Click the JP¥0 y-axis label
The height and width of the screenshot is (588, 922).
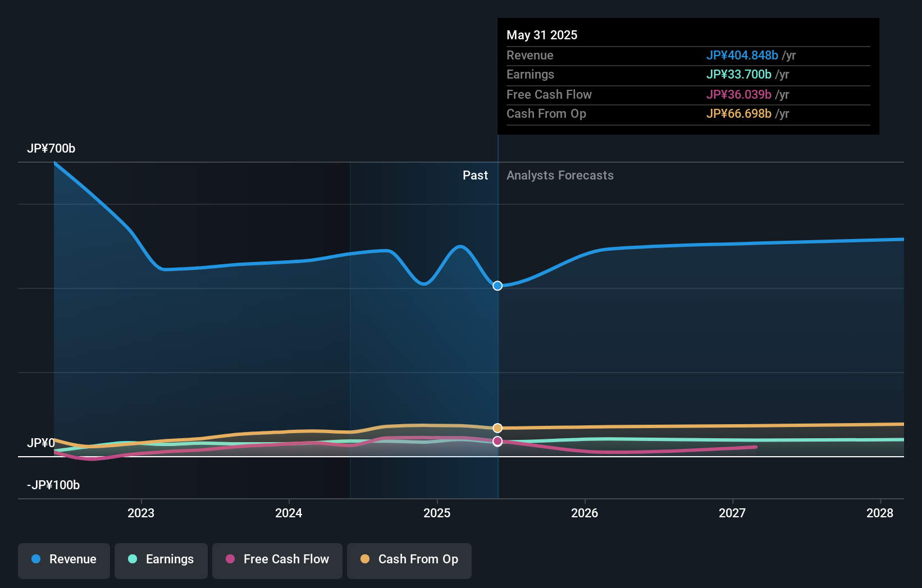(41, 443)
